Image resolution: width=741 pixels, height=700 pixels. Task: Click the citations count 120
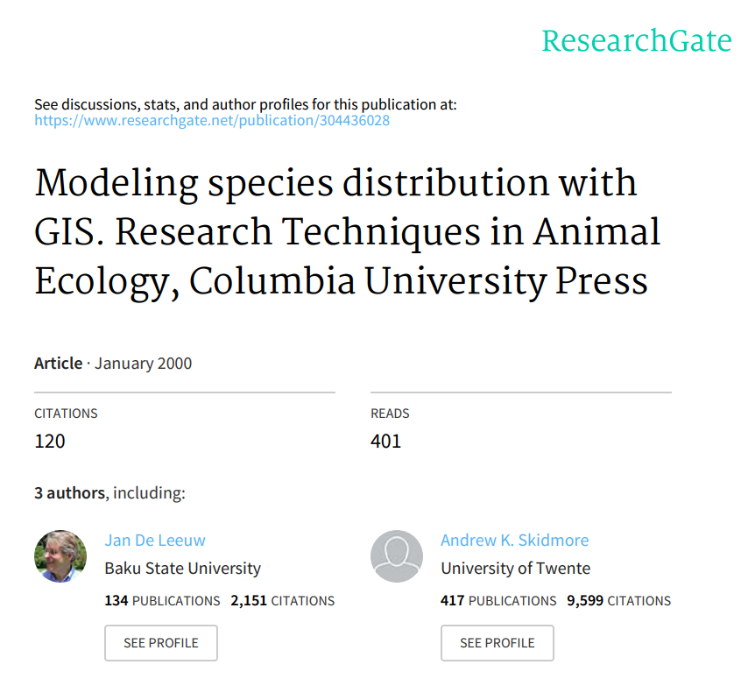[50, 441]
